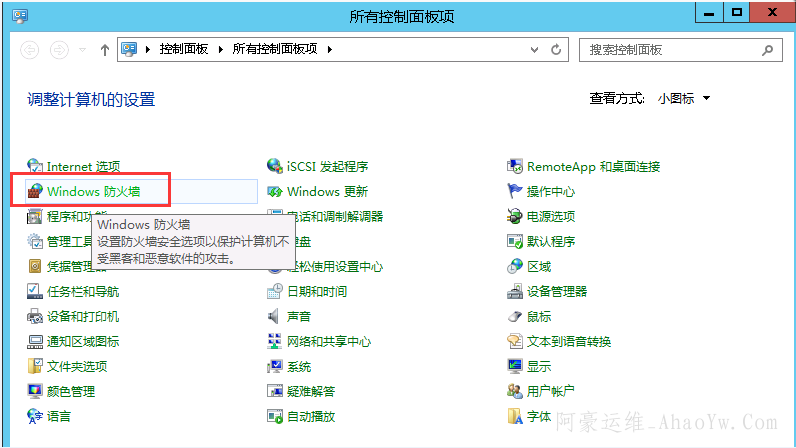796x448 pixels.
Task: Click the Forward navigation arrow
Action: 59,50
